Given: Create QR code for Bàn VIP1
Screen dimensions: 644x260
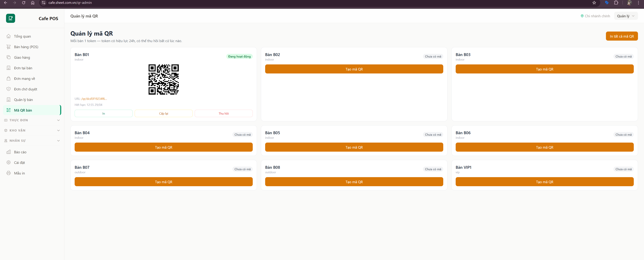Looking at the screenshot, I should click(x=545, y=182).
